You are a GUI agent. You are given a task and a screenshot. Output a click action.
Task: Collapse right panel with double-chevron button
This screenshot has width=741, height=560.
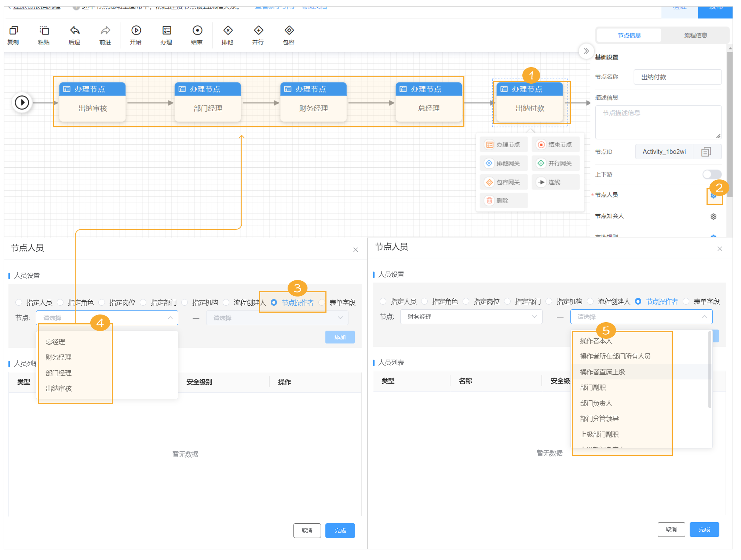[x=586, y=51]
